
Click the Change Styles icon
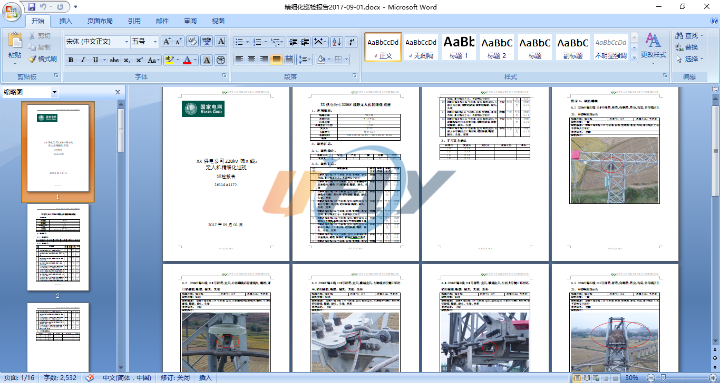pos(653,46)
